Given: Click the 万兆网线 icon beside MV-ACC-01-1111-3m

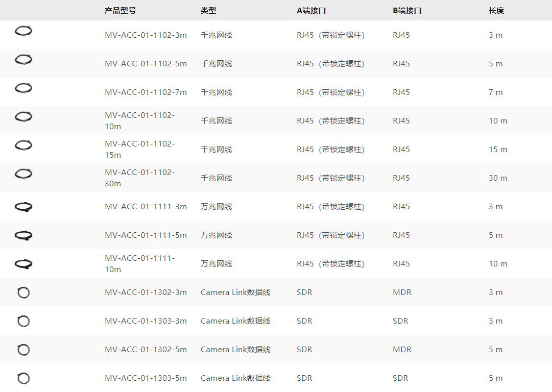Looking at the screenshot, I should click(23, 206).
